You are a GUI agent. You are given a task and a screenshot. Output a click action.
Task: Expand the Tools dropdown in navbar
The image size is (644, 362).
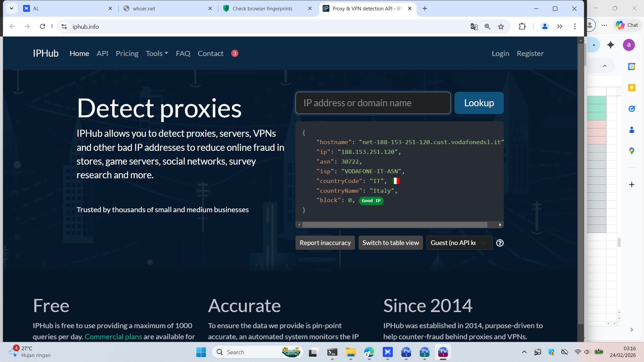pyautogui.click(x=157, y=54)
